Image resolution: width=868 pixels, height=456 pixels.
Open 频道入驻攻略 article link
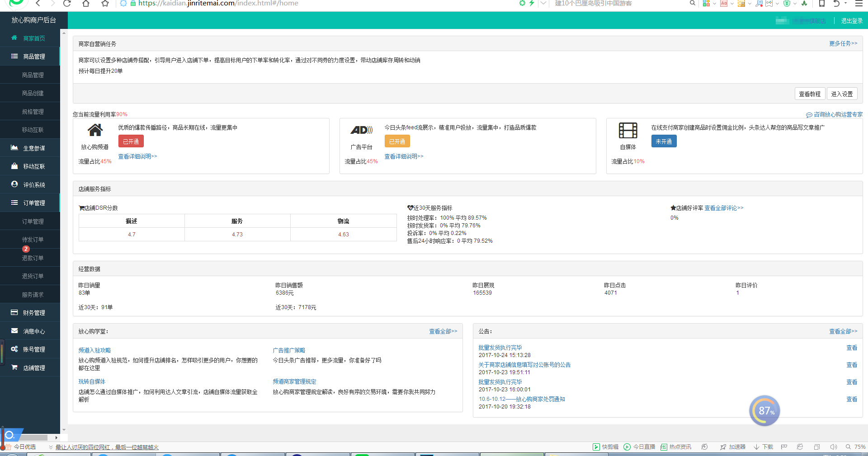click(94, 350)
